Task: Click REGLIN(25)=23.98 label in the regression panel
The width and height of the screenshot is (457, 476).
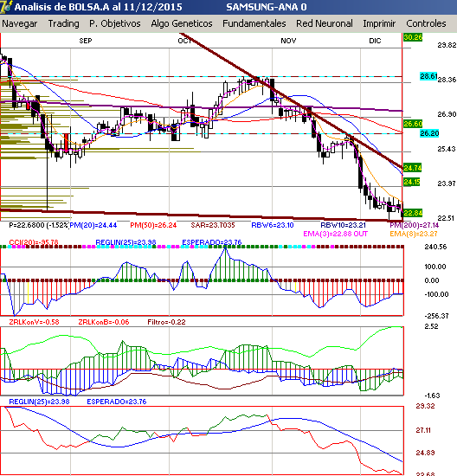Action: tap(39, 402)
